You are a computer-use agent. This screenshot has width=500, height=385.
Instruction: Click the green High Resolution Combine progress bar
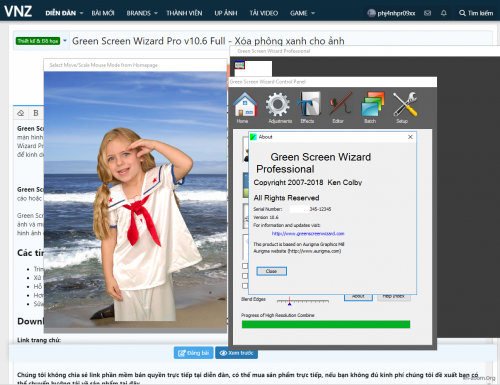(x=326, y=324)
